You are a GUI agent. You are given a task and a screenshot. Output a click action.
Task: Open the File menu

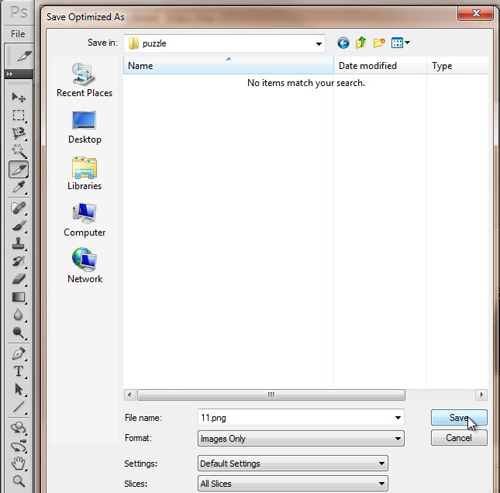[18, 34]
